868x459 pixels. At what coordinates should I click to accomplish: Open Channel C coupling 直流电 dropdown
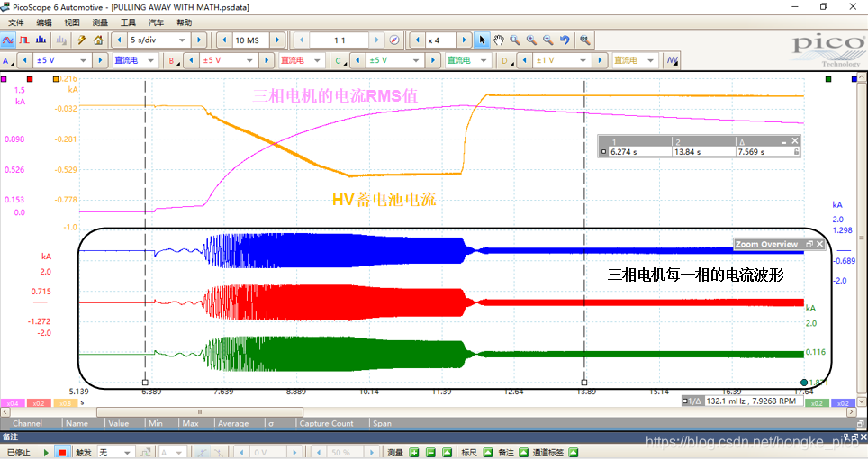[468, 60]
